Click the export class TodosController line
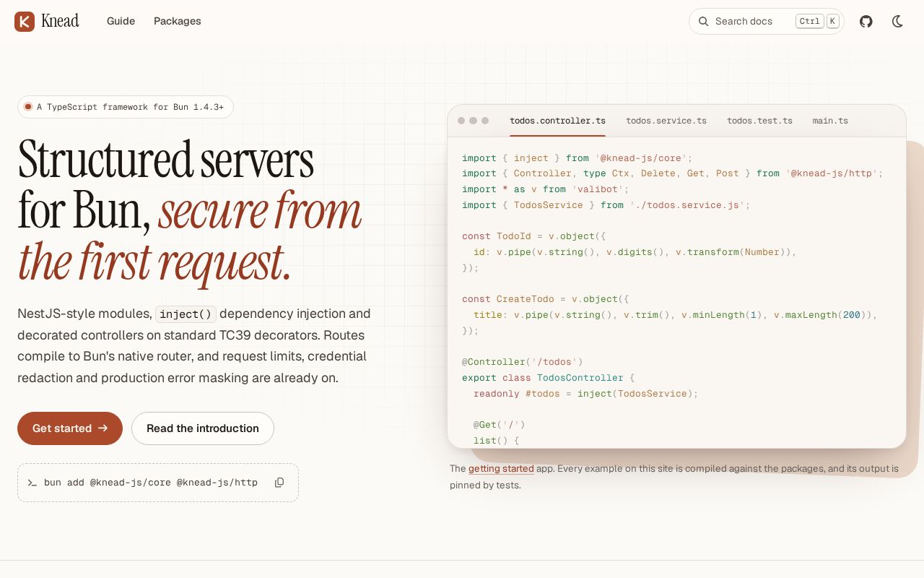Screen dimensions: 924x578 (x=549, y=378)
